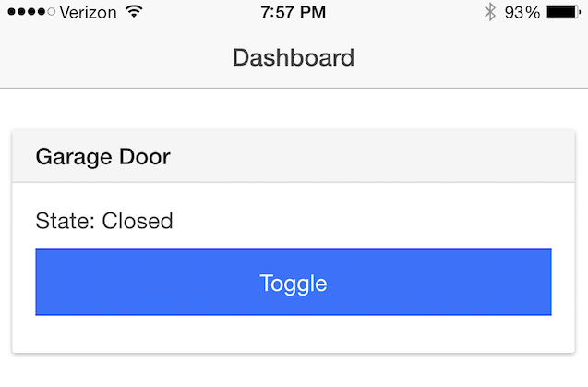Tap the cellular signal strength dots
The width and height of the screenshot is (588, 387).
click(31, 12)
